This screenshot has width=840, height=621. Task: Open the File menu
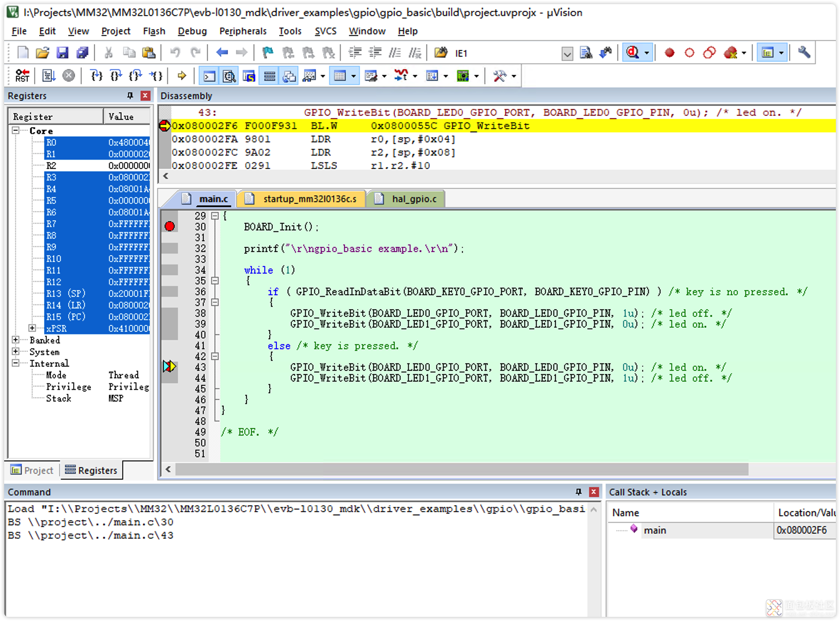tap(19, 31)
